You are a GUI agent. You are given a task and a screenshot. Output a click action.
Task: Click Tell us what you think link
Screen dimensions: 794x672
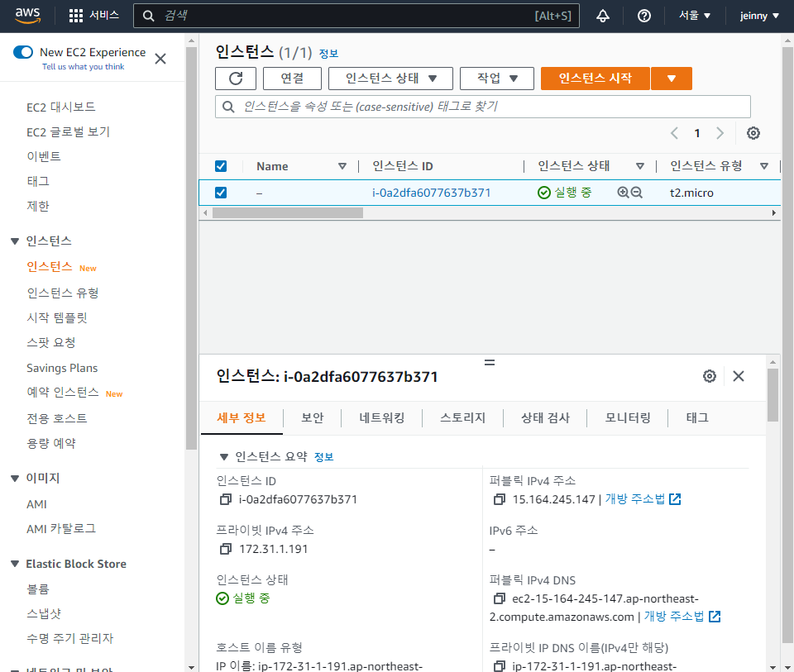(83, 67)
